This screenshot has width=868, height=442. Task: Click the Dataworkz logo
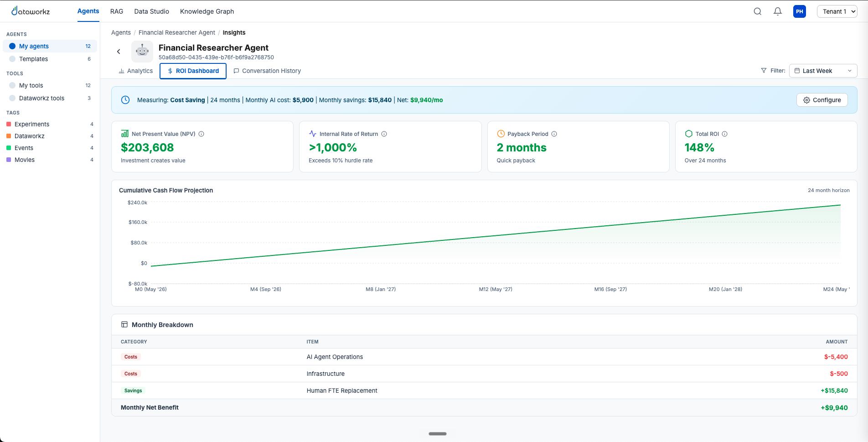31,11
